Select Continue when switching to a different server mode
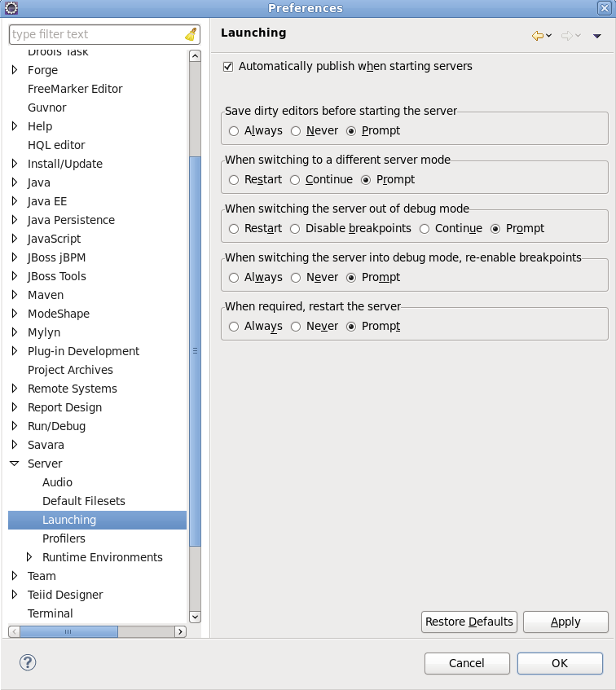The width and height of the screenshot is (616, 690). click(295, 179)
